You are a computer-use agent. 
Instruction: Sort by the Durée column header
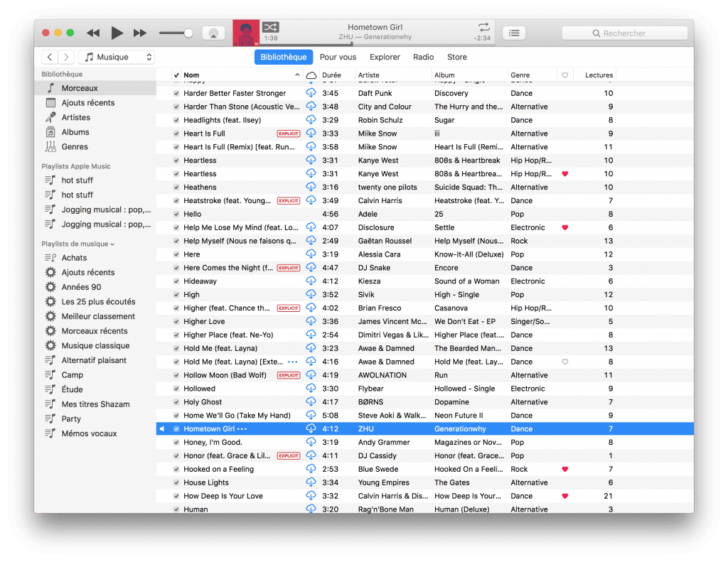336,75
